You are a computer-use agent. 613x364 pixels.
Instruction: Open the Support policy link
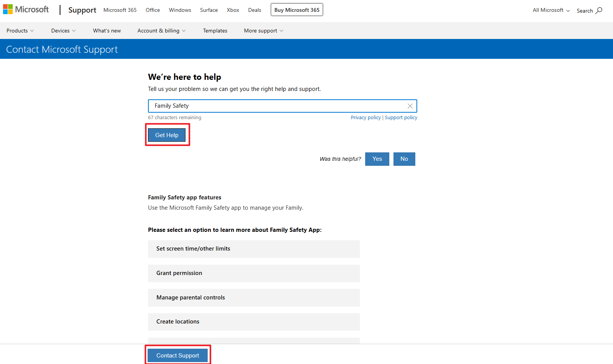pos(401,118)
